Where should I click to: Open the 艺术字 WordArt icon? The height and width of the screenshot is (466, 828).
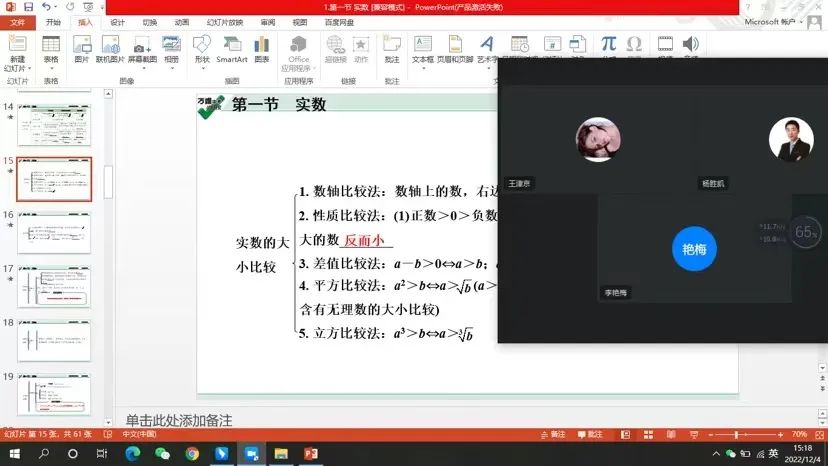click(487, 48)
